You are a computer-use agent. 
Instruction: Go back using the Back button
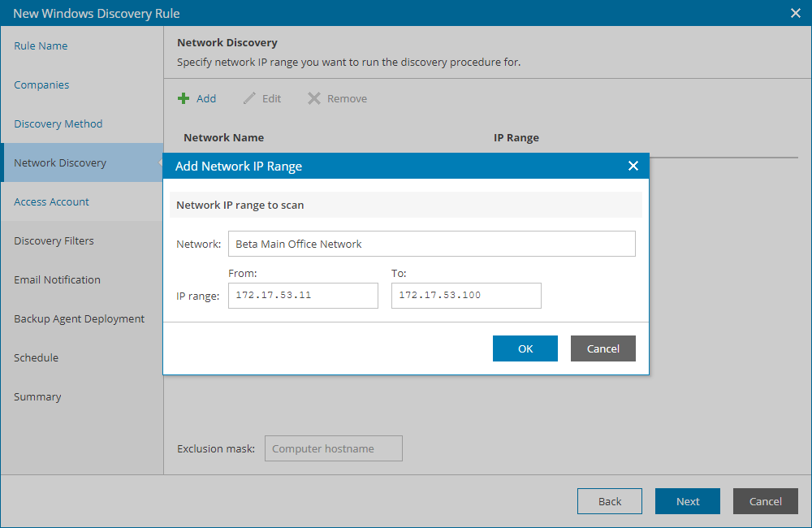point(609,500)
